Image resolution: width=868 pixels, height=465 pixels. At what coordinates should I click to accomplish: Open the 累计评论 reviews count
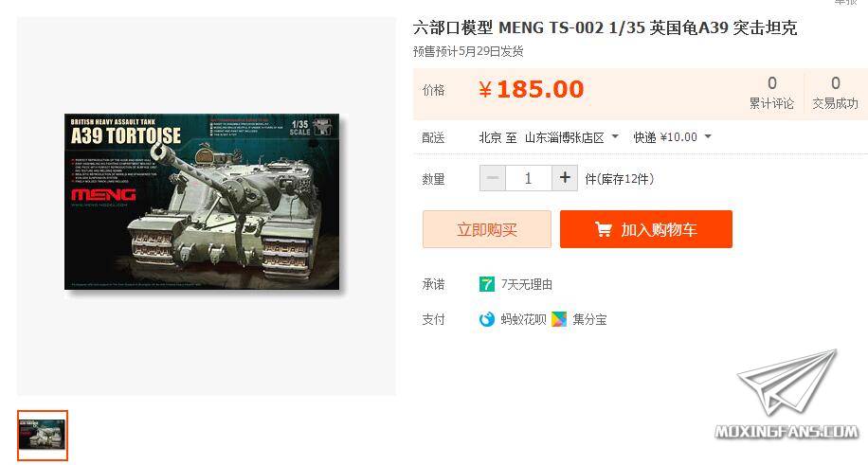[771, 93]
